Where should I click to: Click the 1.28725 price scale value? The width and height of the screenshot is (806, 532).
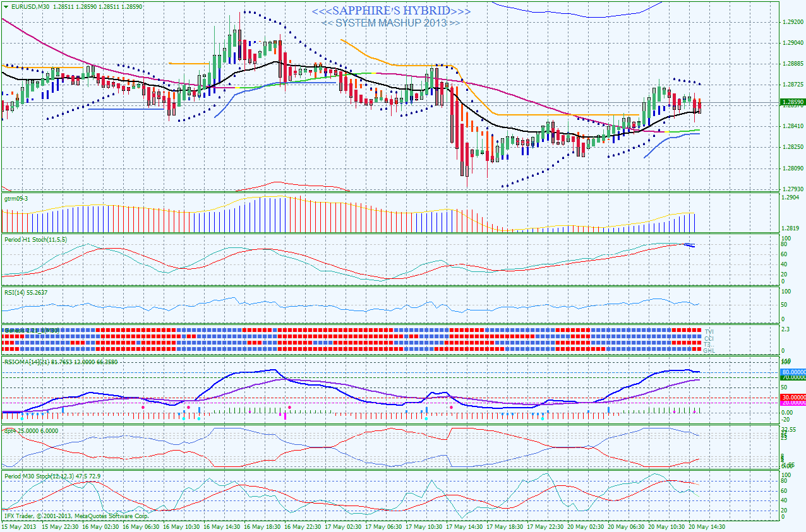[792, 85]
